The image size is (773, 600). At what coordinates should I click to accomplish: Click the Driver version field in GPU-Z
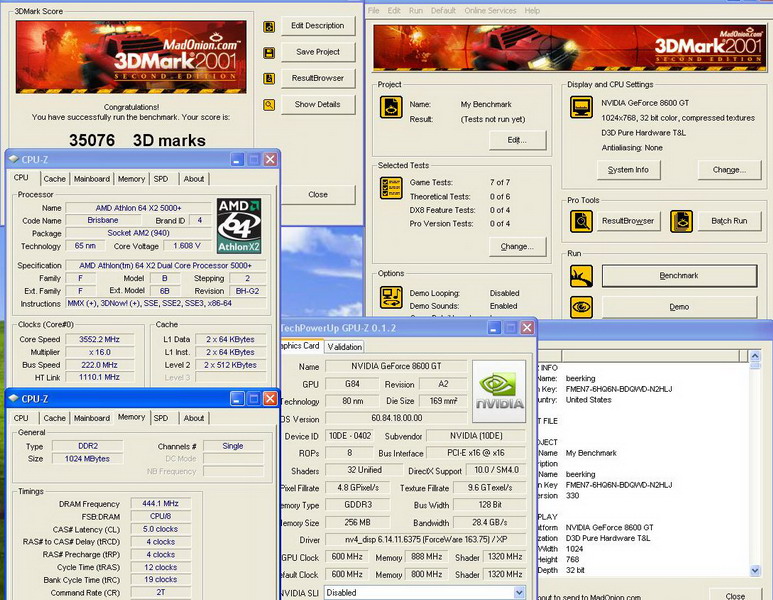pyautogui.click(x=425, y=539)
